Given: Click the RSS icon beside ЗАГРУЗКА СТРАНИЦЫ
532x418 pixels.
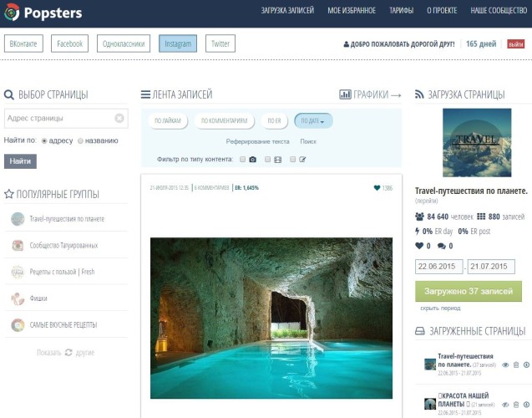Looking at the screenshot, I should (419, 94).
